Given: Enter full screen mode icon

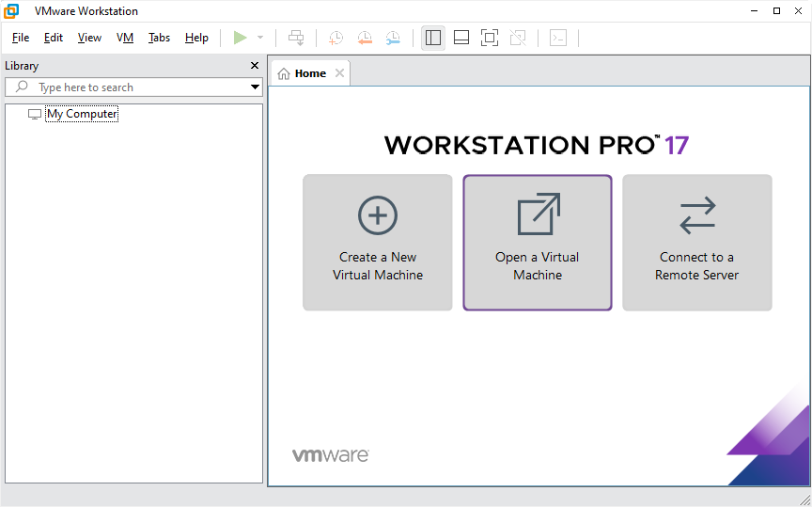Looking at the screenshot, I should coord(490,38).
